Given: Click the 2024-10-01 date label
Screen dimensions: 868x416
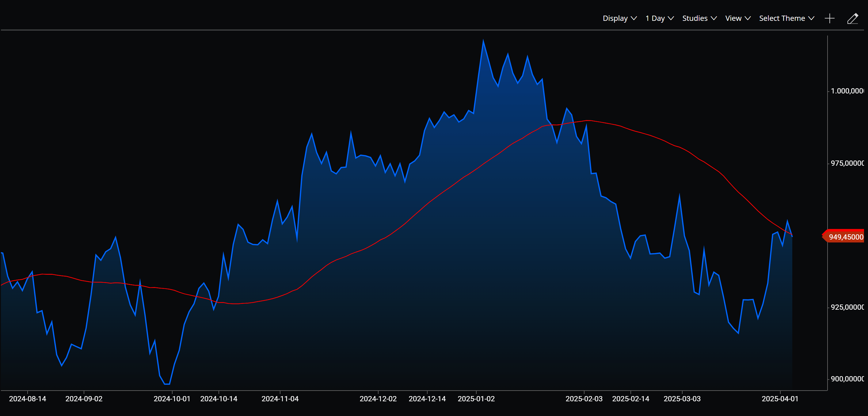Looking at the screenshot, I should [x=172, y=399].
